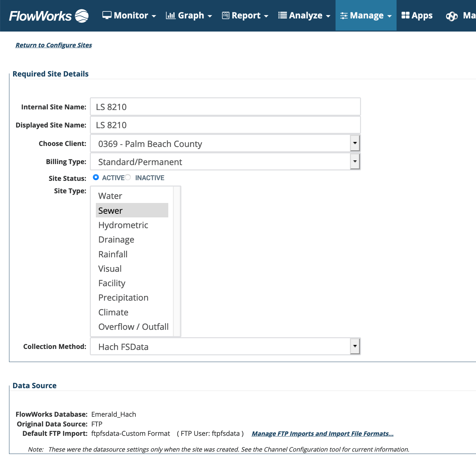476x461 pixels.
Task: Click the Report document icon
Action: (226, 15)
